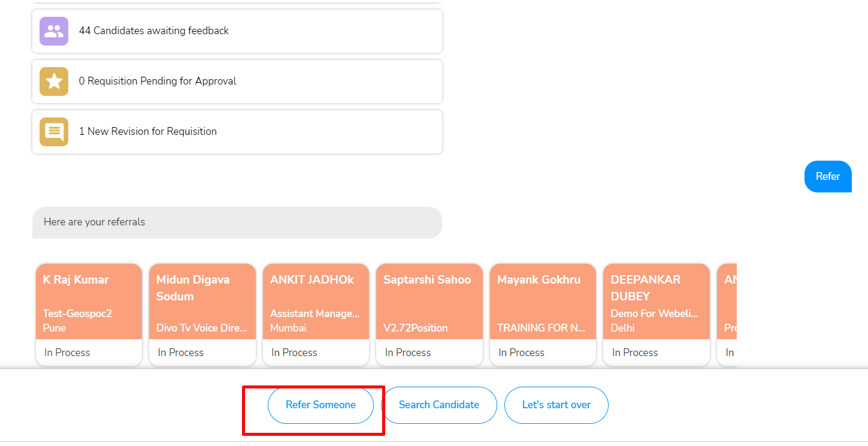Open 0 Requisition Pending for Approval
868x446 pixels.
(x=237, y=82)
